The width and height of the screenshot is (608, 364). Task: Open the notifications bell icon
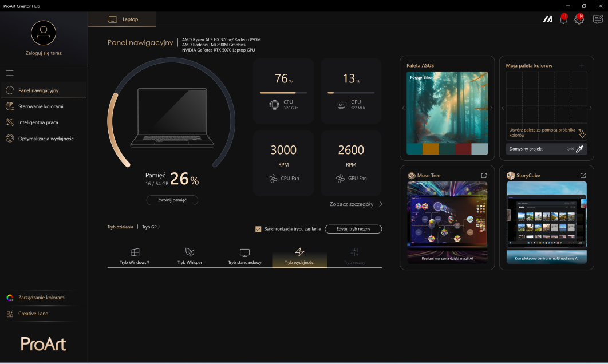(563, 19)
